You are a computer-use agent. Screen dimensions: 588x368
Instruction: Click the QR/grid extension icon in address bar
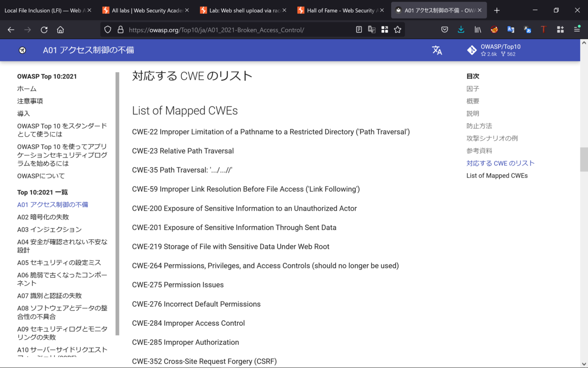[385, 29]
